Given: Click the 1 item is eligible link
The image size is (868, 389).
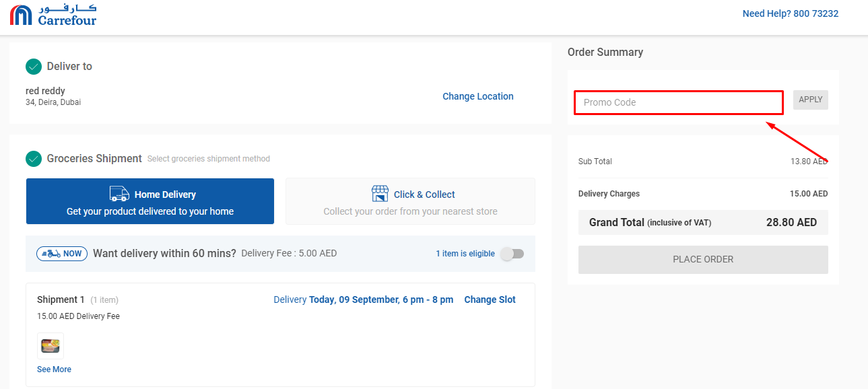Looking at the screenshot, I should (465, 254).
